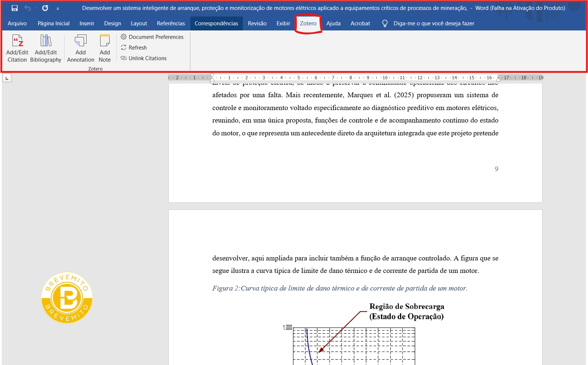Open the Layout ribbon tab
588x365 pixels.
(x=139, y=23)
